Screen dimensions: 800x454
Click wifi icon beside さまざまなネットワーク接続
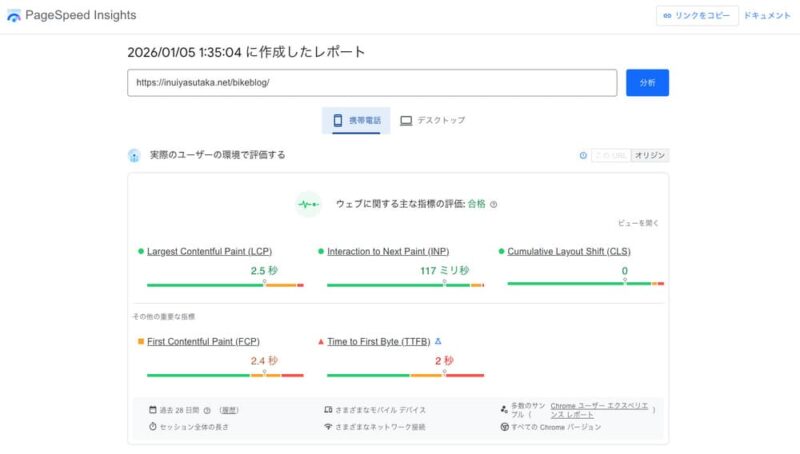pos(328,426)
